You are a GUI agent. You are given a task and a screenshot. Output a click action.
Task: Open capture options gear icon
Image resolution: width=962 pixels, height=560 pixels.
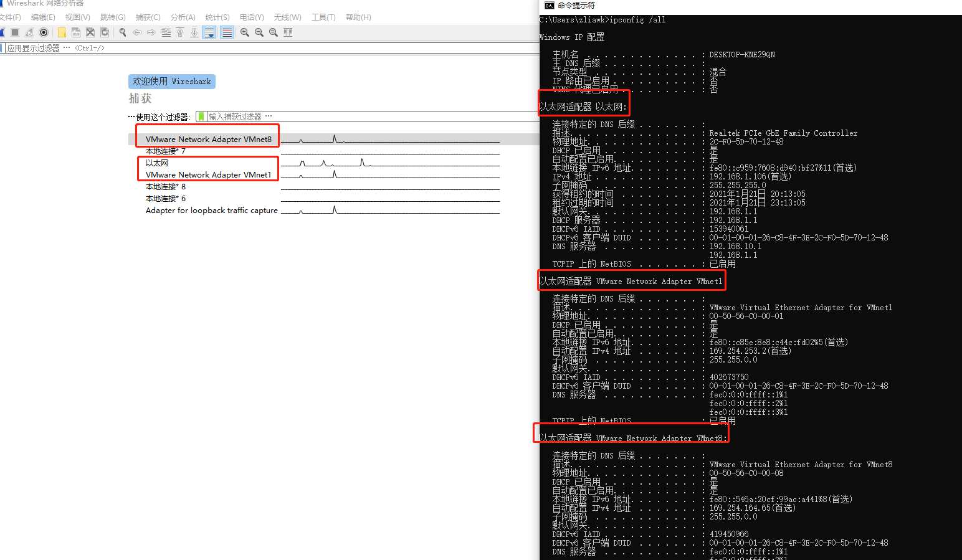[44, 32]
